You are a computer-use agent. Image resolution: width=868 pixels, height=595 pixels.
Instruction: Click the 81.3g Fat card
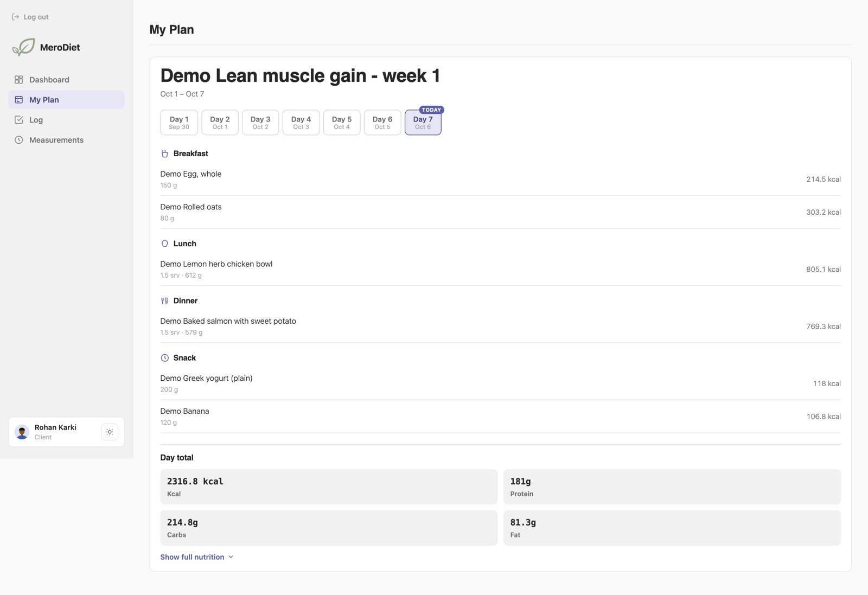[x=672, y=528]
